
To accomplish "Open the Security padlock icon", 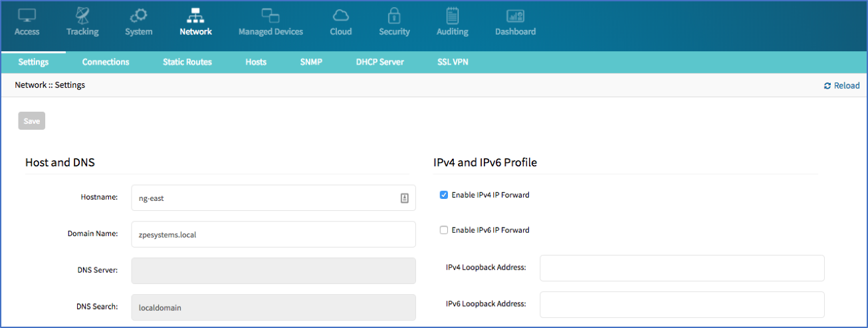I will [394, 15].
